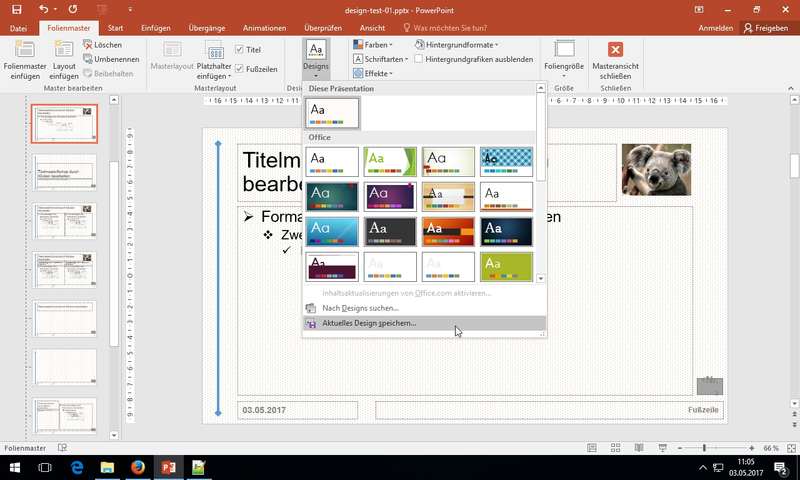Switch to the Einfügen ribbon tab

[158, 28]
